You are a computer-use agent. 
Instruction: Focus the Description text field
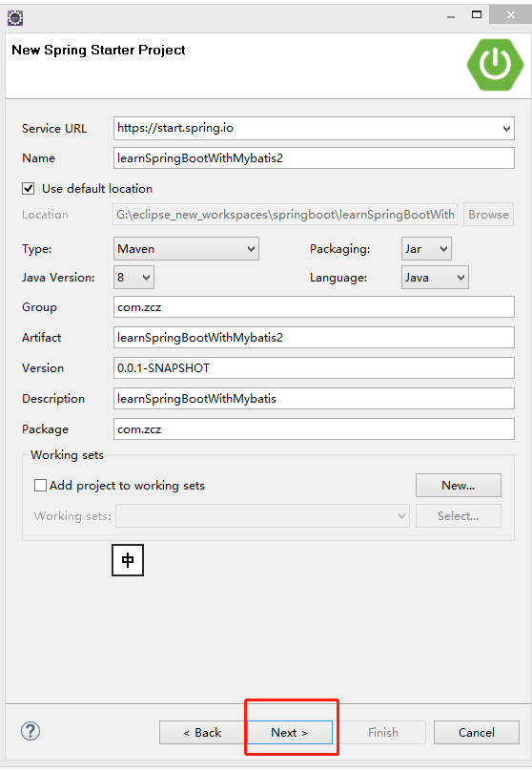[314, 399]
